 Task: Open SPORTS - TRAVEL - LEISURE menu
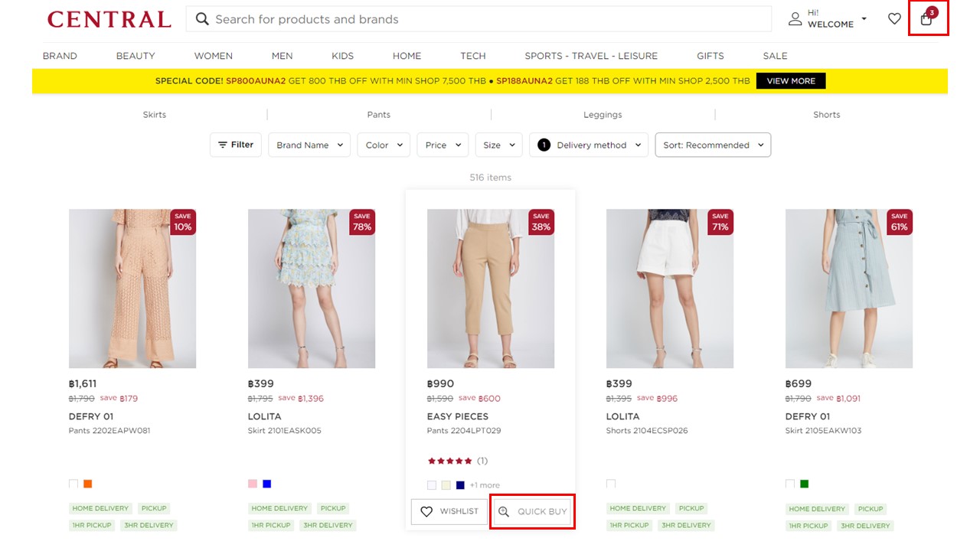coord(591,56)
